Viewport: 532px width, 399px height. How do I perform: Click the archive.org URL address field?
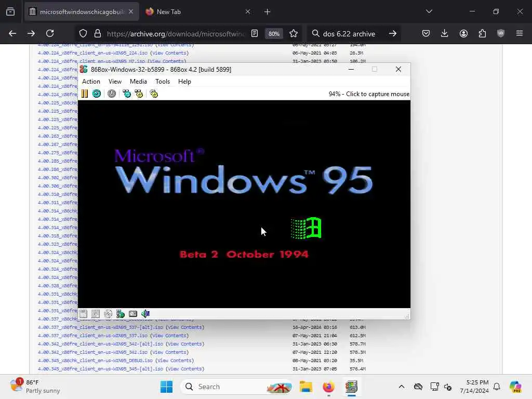(176, 34)
